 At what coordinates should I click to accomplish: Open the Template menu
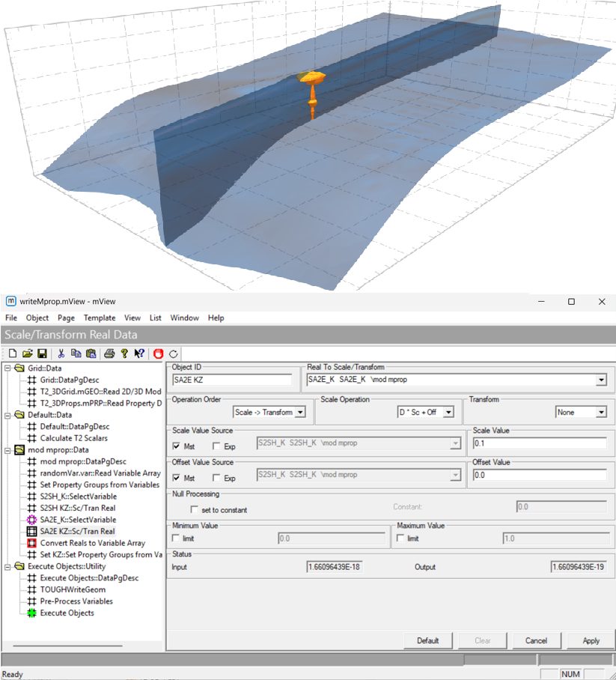(100, 318)
